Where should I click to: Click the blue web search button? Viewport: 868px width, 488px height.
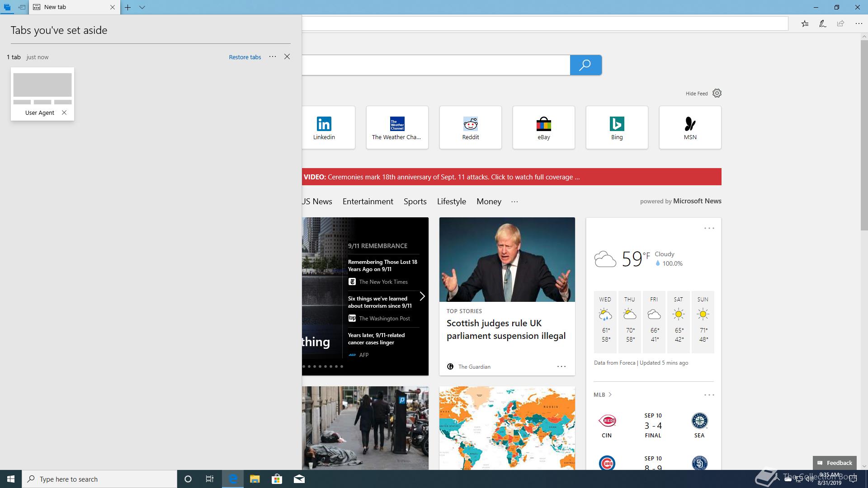tap(586, 65)
